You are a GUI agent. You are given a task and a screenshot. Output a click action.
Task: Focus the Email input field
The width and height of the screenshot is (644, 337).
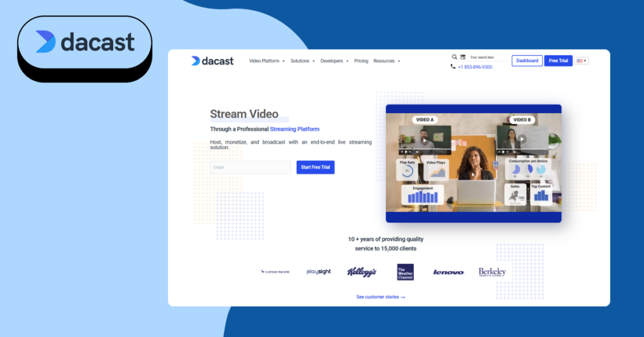[250, 167]
